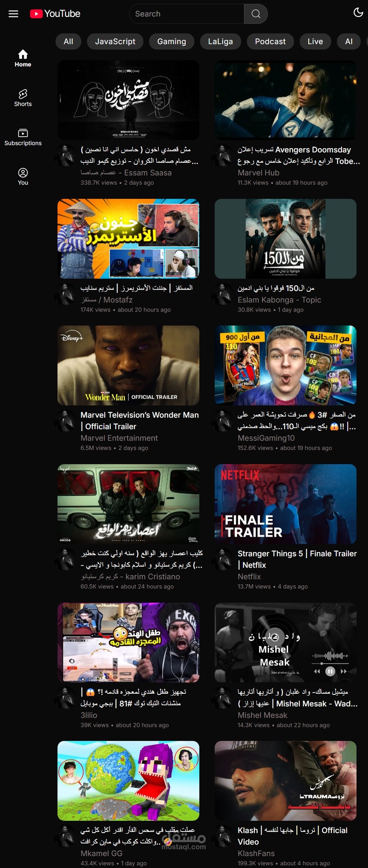
Task: Click channel avatar beside Eslam Kabonga video
Action: pyautogui.click(x=222, y=294)
